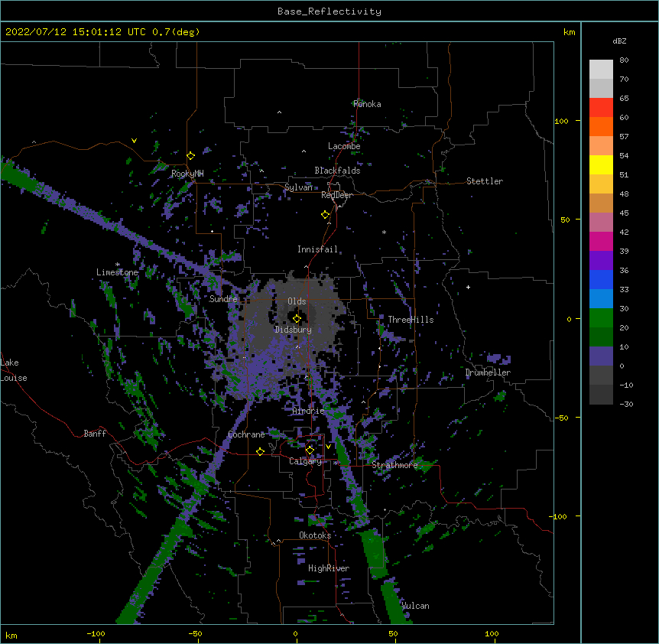The height and width of the screenshot is (644, 659).
Task: Click the 2022/07/12 15:01:12 UTC timestamp
Action: (76, 32)
